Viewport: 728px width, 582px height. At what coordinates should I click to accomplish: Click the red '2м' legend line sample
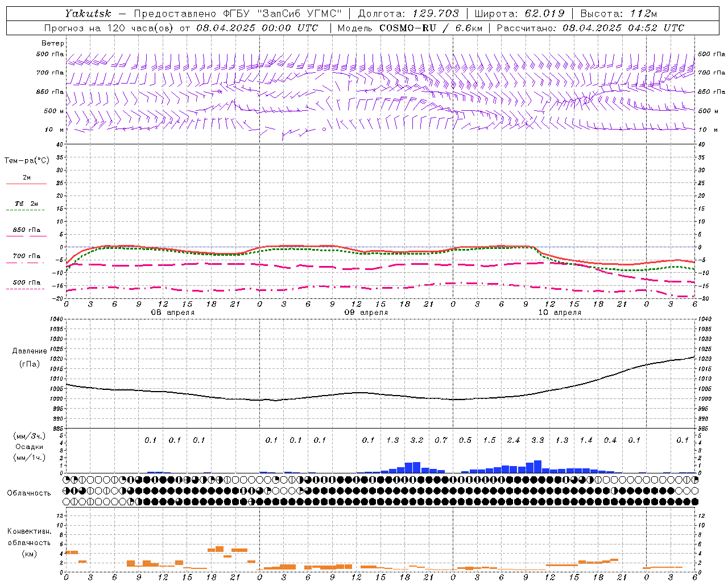pyautogui.click(x=26, y=184)
